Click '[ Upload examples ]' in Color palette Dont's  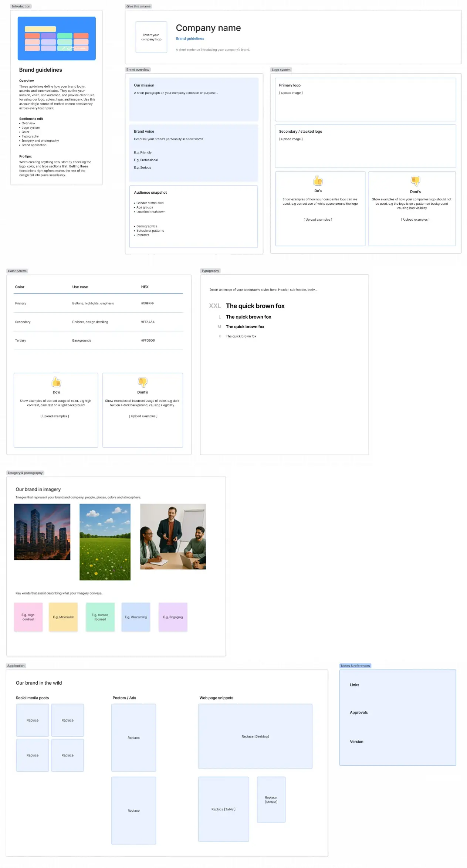[143, 416]
